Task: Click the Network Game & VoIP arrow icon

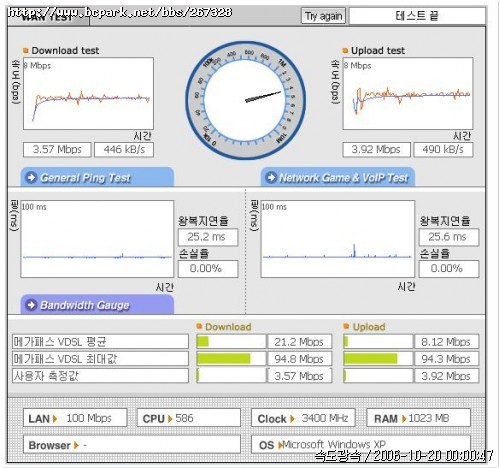Action: pyautogui.click(x=271, y=177)
